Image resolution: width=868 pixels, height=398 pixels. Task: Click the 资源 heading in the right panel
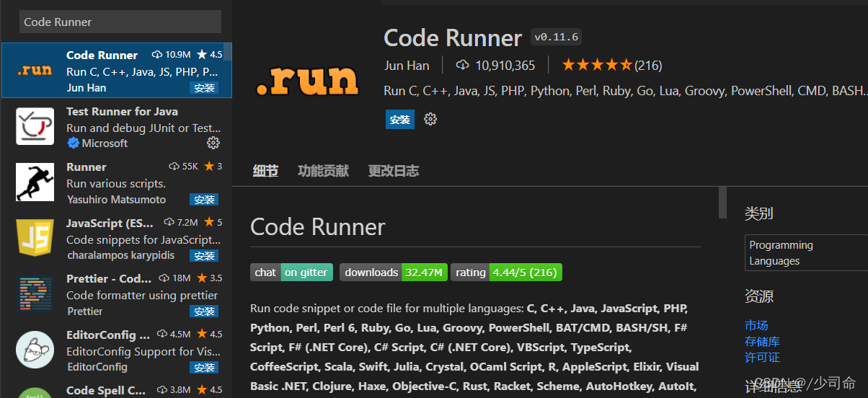pyautogui.click(x=758, y=296)
